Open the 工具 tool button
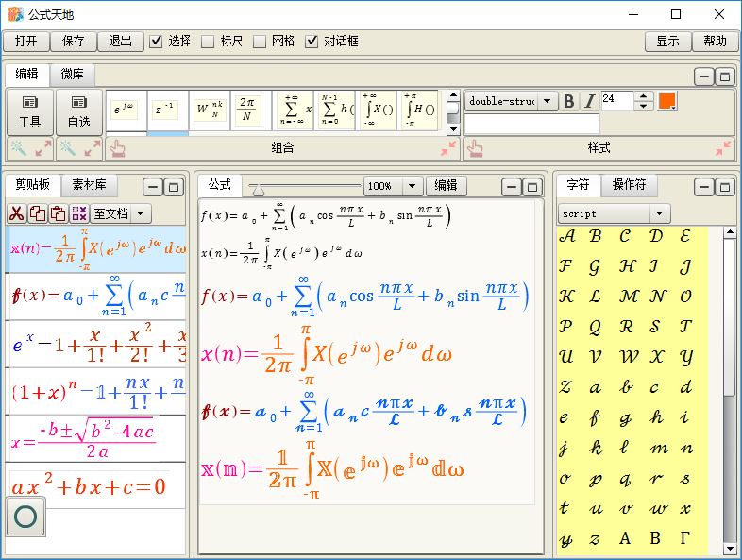The width and height of the screenshot is (742, 560). click(30, 112)
